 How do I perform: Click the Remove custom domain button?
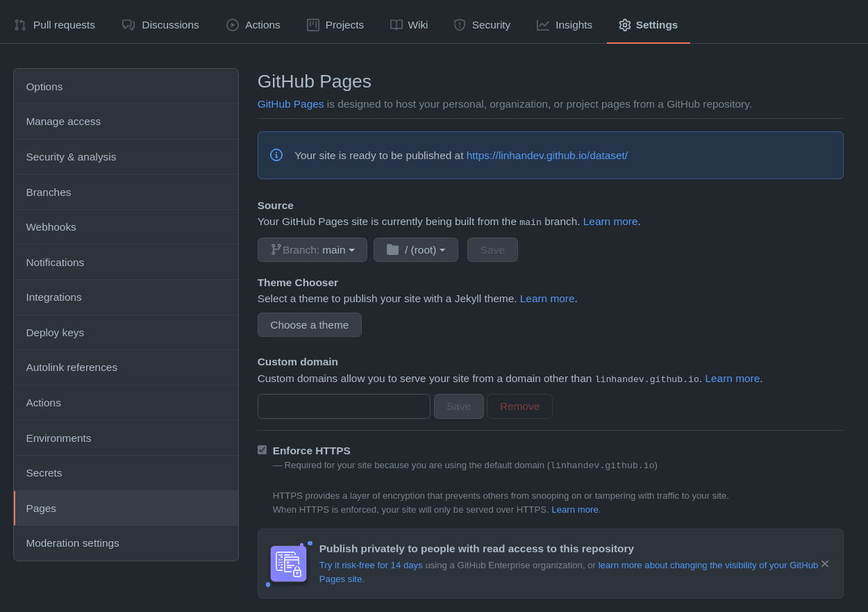(519, 406)
